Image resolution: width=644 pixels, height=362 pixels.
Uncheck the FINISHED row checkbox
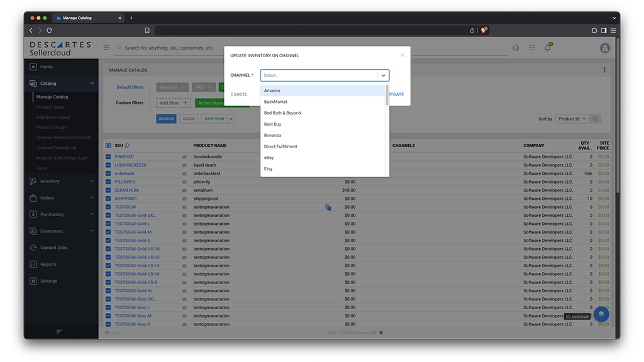pyautogui.click(x=107, y=156)
